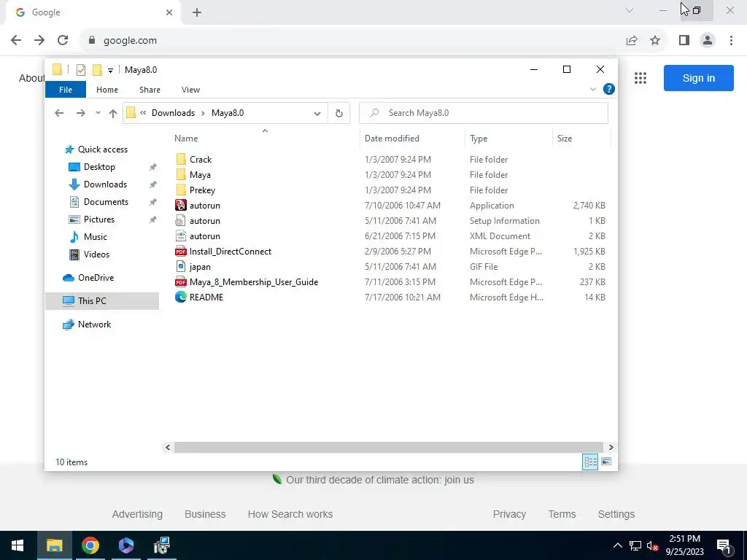Select the Maya_8_Membership_User_Guide PDF icon

pyautogui.click(x=181, y=282)
